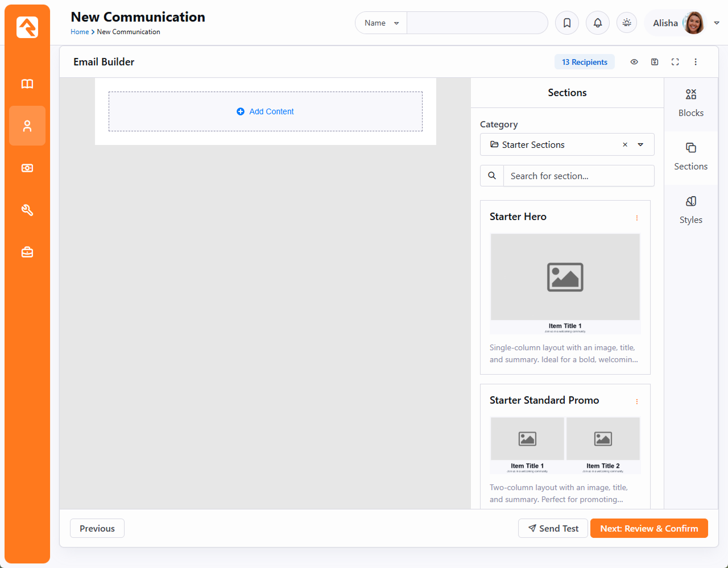Open the briefcase icon in sidebar

point(27,252)
